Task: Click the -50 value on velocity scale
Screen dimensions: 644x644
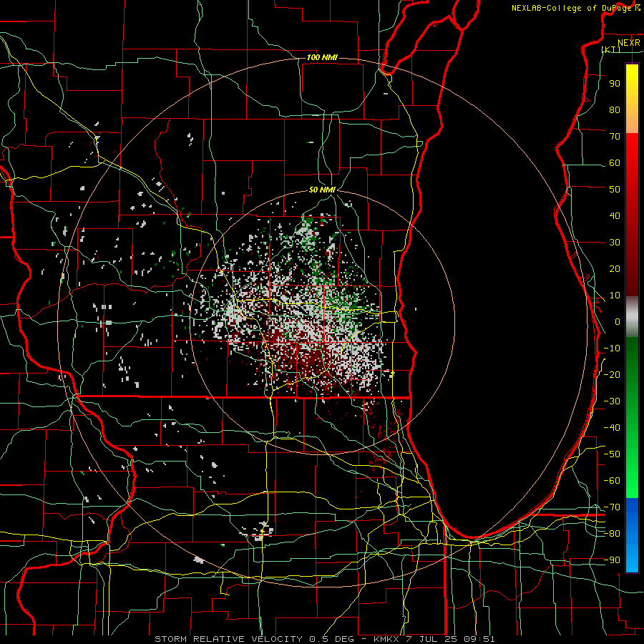Action: pos(612,454)
